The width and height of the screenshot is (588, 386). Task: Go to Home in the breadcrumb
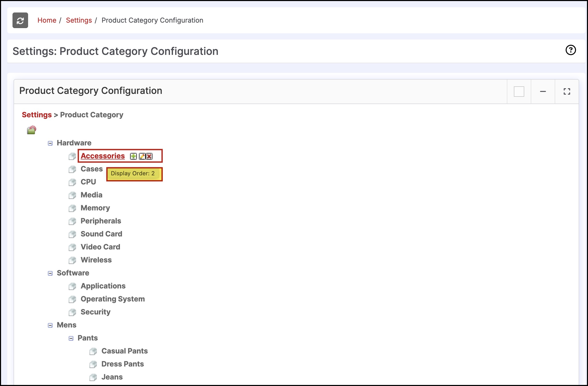point(47,20)
